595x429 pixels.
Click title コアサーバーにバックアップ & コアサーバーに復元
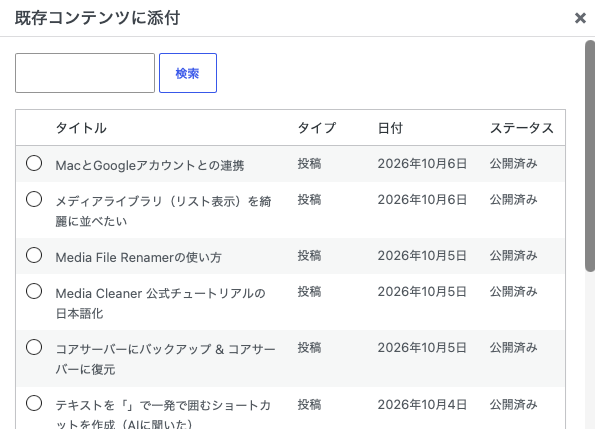165,359
